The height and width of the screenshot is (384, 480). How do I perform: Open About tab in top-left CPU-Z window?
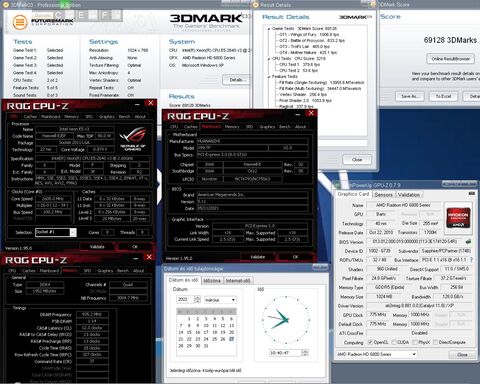[140, 117]
